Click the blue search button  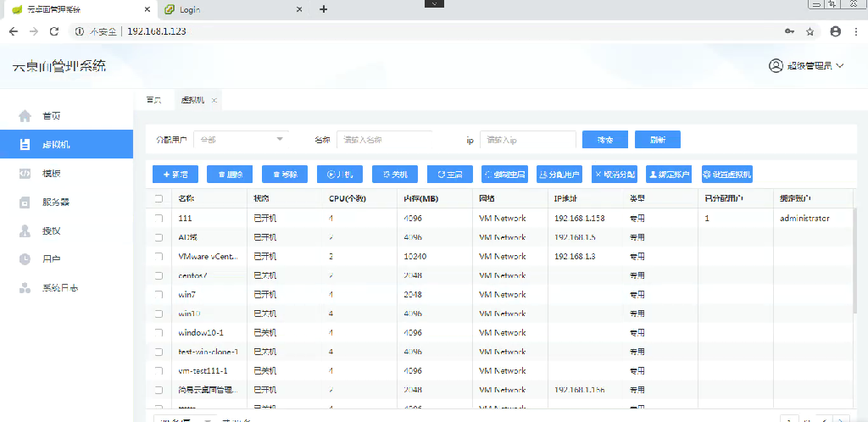[x=605, y=139]
